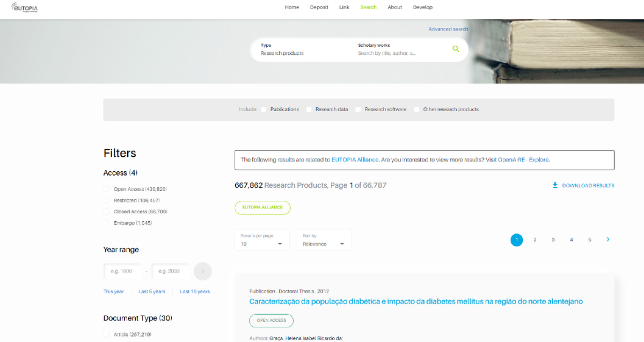Click the download results arrow icon
This screenshot has height=342, width=644.
[555, 185]
